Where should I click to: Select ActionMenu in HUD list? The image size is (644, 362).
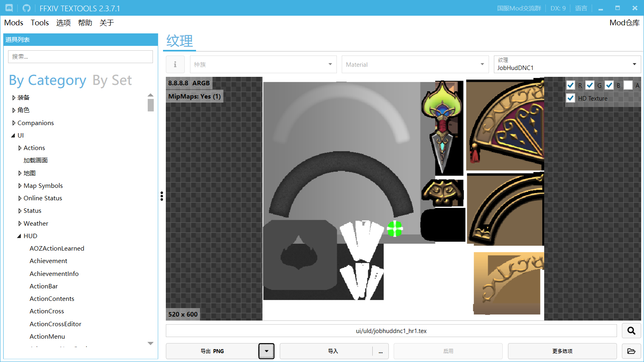pyautogui.click(x=47, y=337)
